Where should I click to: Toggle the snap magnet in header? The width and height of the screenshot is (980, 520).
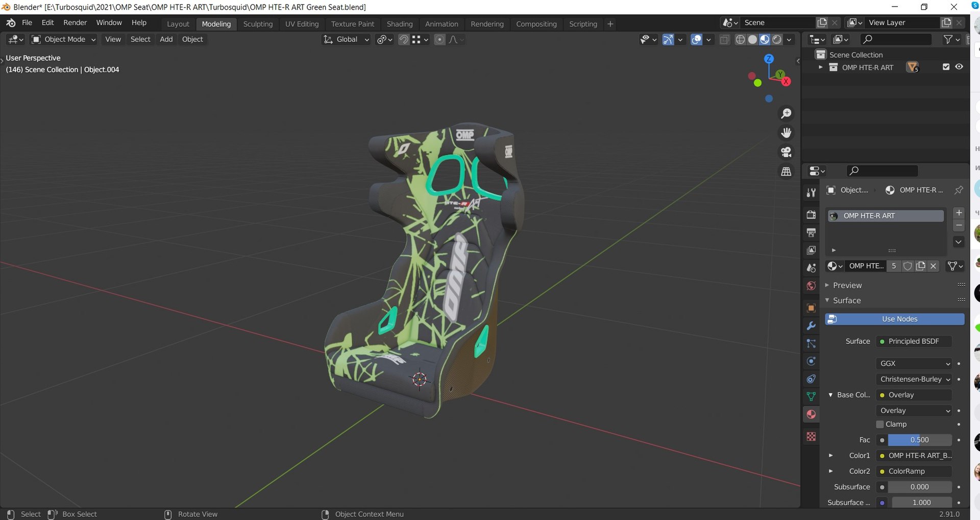click(x=403, y=39)
